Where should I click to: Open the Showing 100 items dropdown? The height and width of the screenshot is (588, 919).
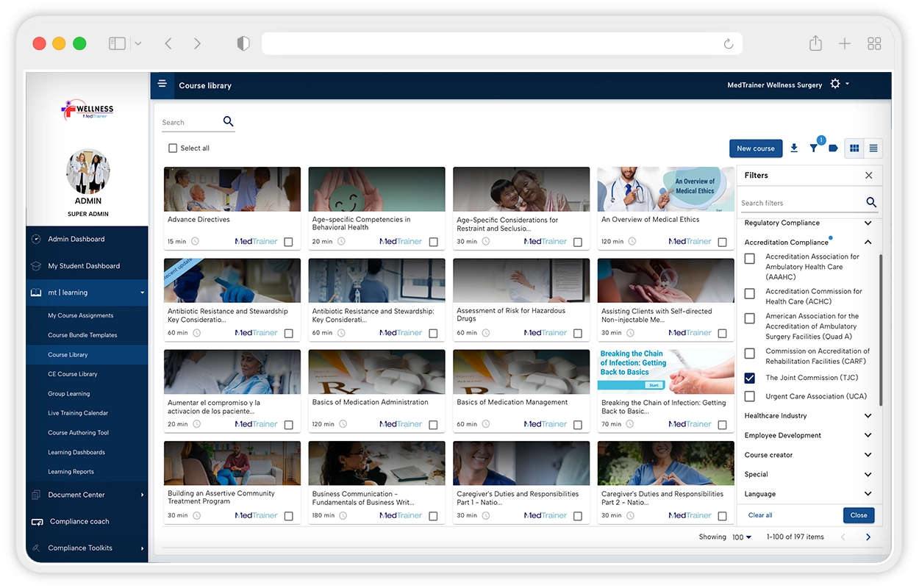[742, 537]
